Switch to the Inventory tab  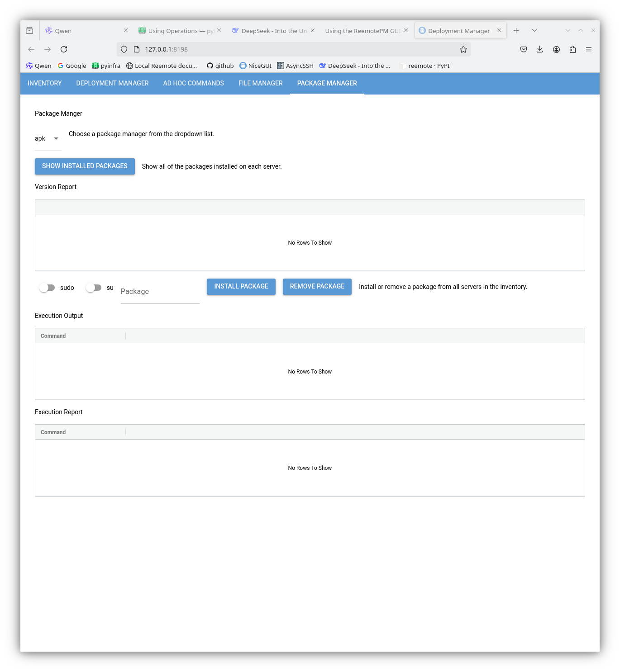[x=44, y=83]
